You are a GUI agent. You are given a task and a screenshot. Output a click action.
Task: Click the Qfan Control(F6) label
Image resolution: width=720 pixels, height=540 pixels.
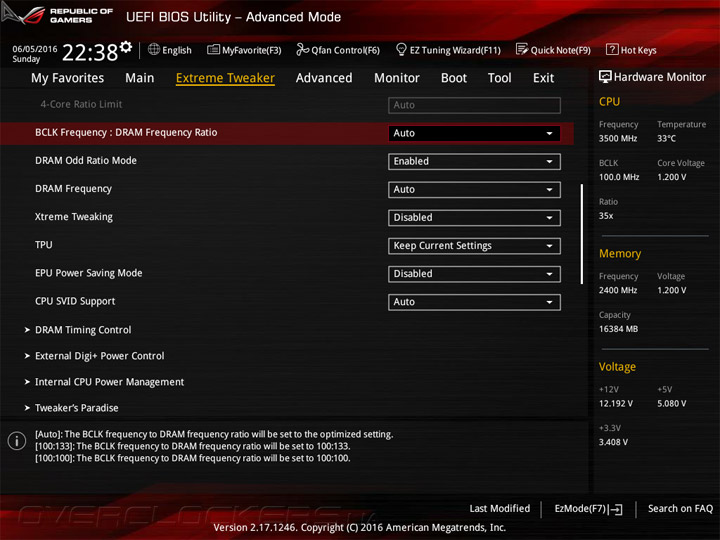tap(345, 50)
